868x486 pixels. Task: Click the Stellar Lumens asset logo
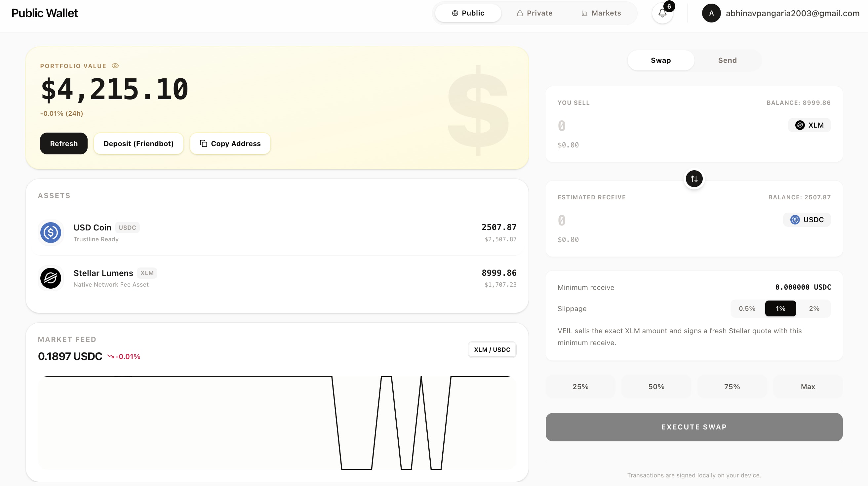click(51, 278)
